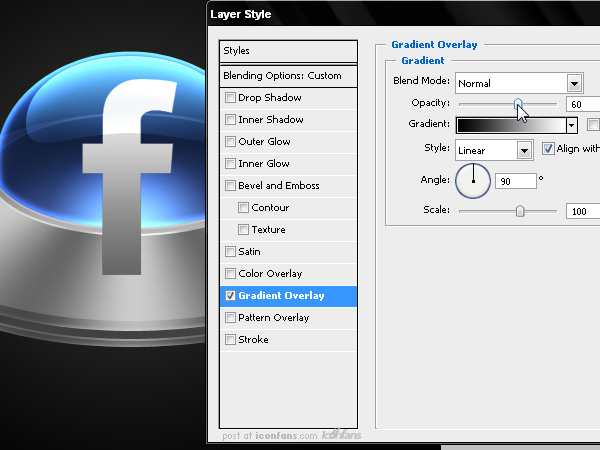
Task: Open the Blend Mode dropdown arrow
Action: 574,83
